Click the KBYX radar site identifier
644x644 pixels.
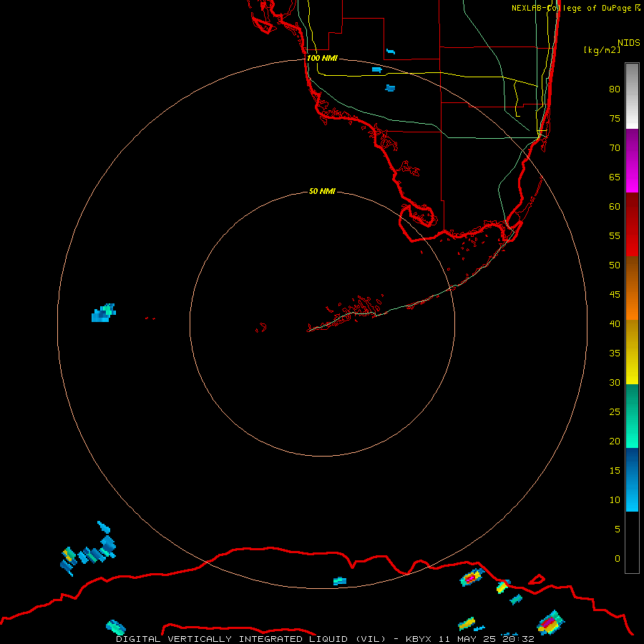(419, 639)
